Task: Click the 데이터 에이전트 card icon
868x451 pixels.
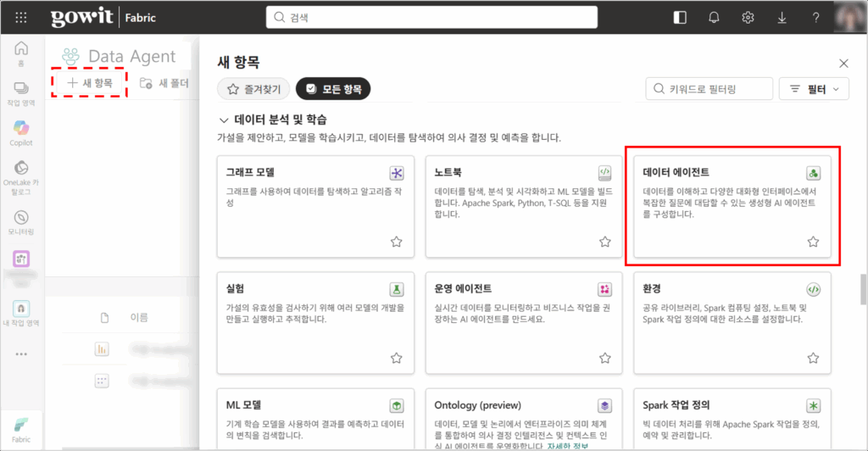Action: [x=813, y=173]
